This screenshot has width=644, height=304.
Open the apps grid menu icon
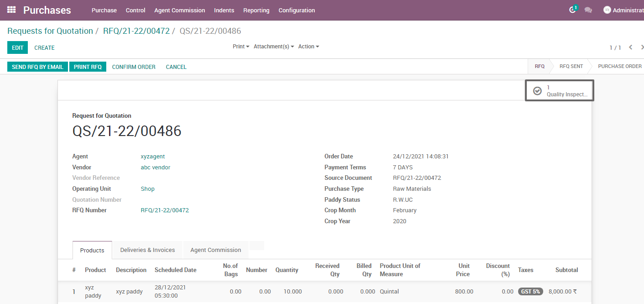click(11, 10)
